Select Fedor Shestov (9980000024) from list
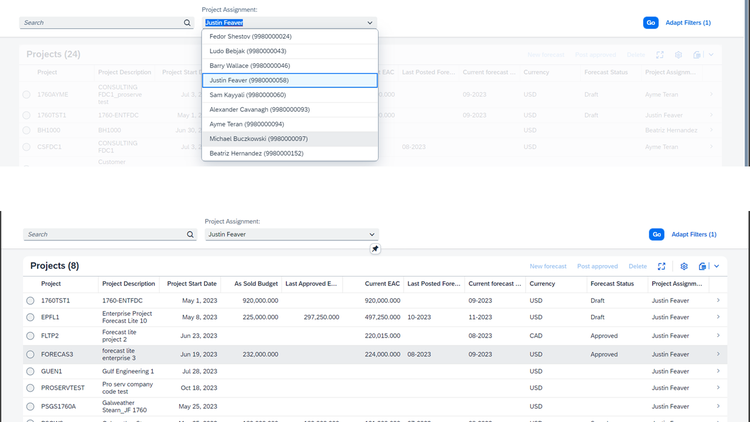The image size is (750, 422). [x=290, y=36]
